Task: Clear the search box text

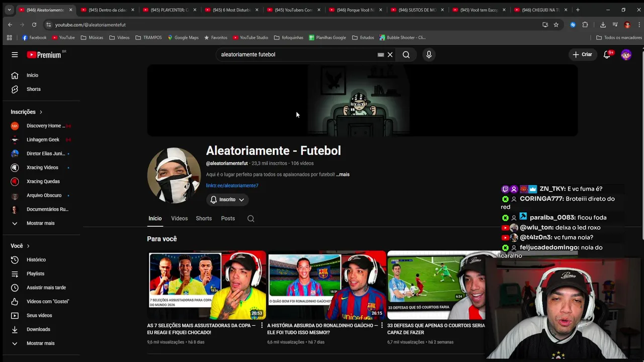Action: (x=390, y=54)
